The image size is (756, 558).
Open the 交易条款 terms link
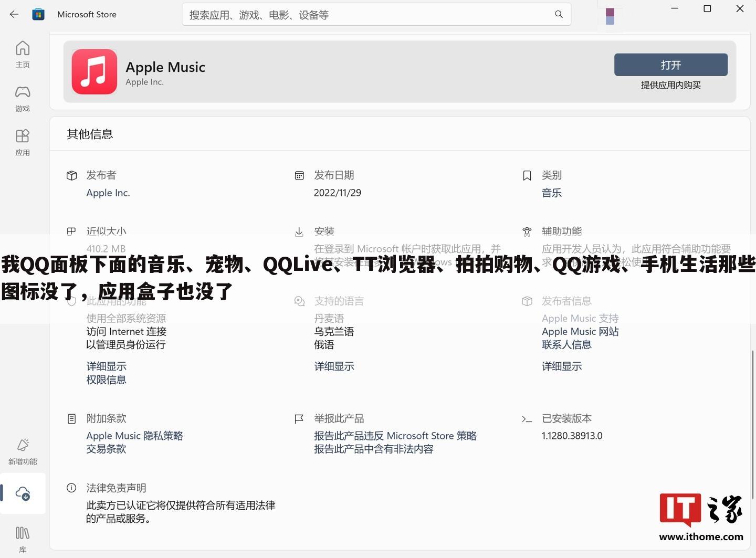[x=106, y=449]
